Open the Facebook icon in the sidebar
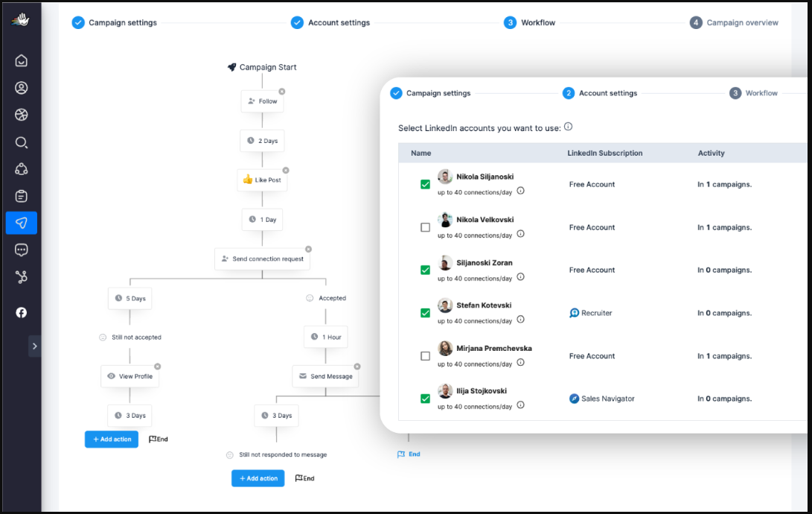The image size is (812, 514). click(x=21, y=312)
